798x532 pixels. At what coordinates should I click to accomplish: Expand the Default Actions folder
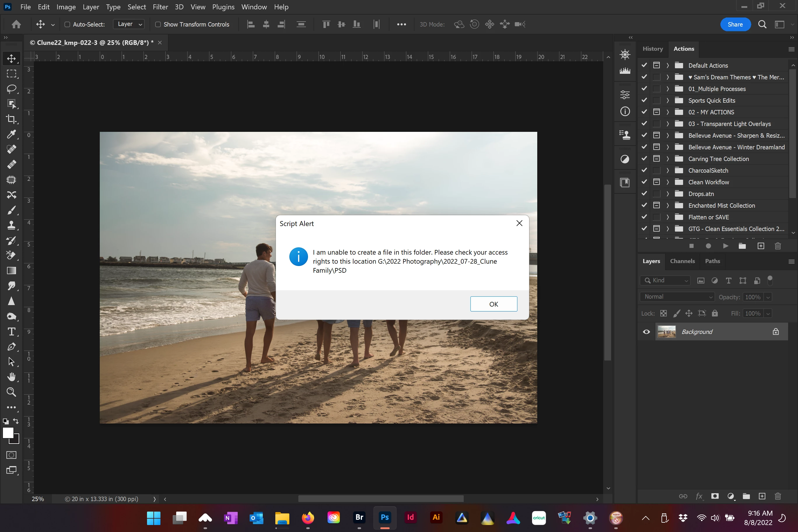click(667, 66)
